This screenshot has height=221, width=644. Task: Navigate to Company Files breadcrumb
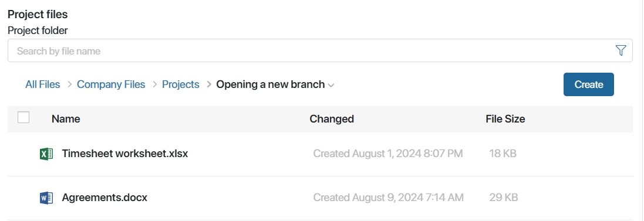point(111,84)
